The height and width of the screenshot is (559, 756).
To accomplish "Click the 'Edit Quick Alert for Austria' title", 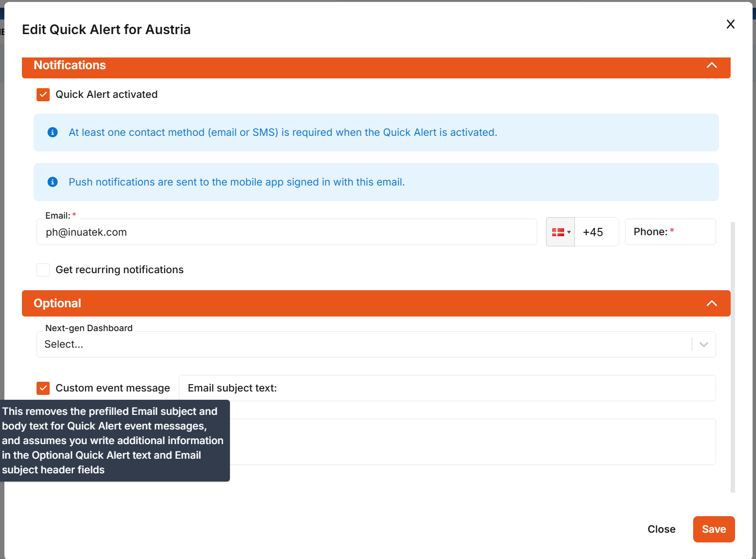I will pos(106,30).
